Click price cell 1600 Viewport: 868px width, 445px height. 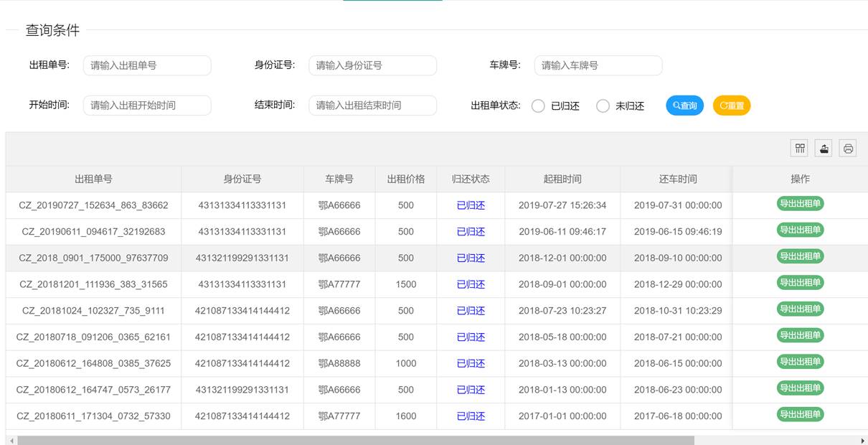click(406, 416)
